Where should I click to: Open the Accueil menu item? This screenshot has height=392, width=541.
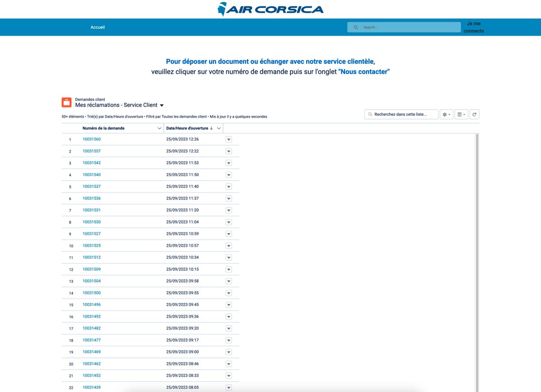tap(98, 27)
